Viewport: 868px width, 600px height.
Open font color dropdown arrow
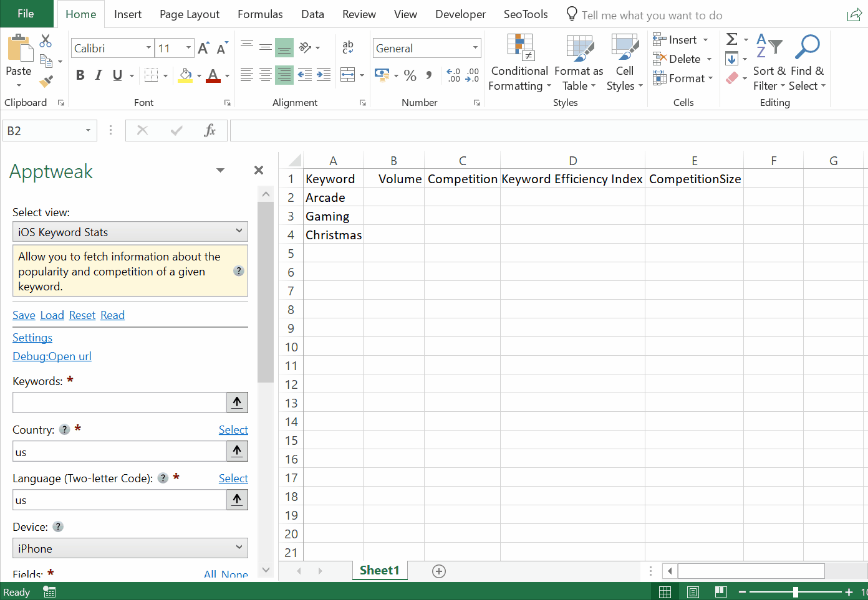coord(227,76)
